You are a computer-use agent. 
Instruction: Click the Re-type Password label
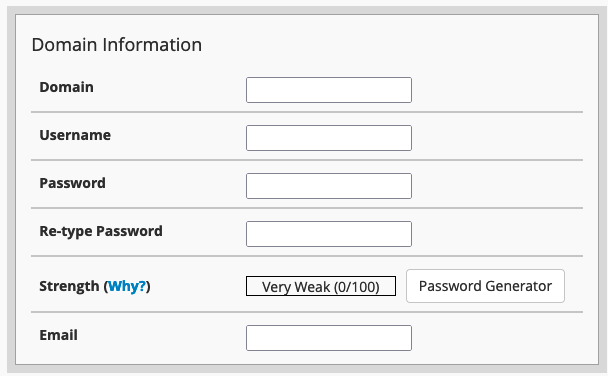pyautogui.click(x=101, y=231)
